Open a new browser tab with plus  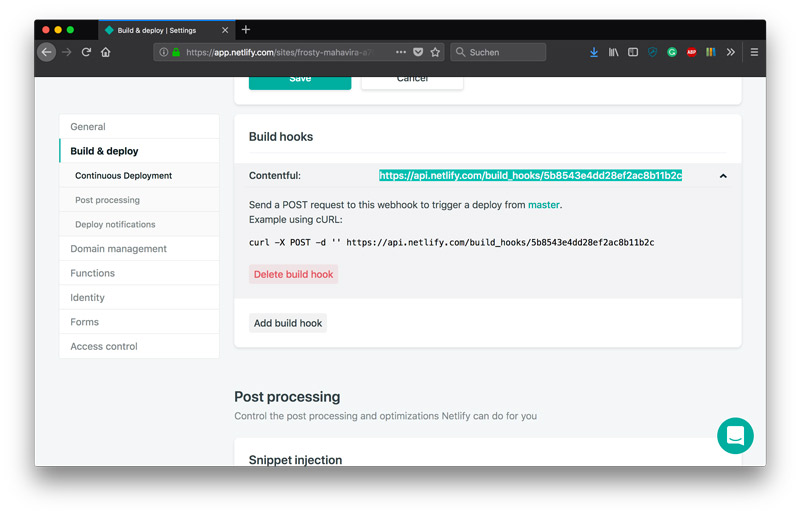tap(246, 30)
